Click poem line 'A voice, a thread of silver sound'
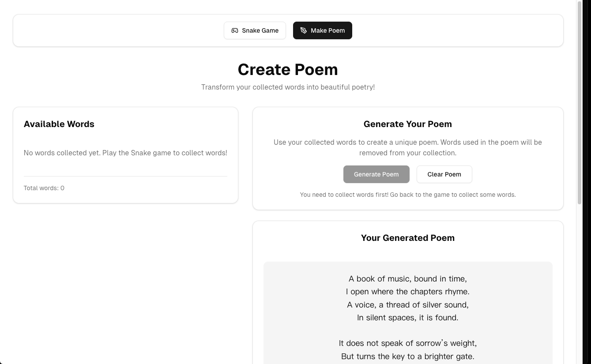 click(x=407, y=305)
